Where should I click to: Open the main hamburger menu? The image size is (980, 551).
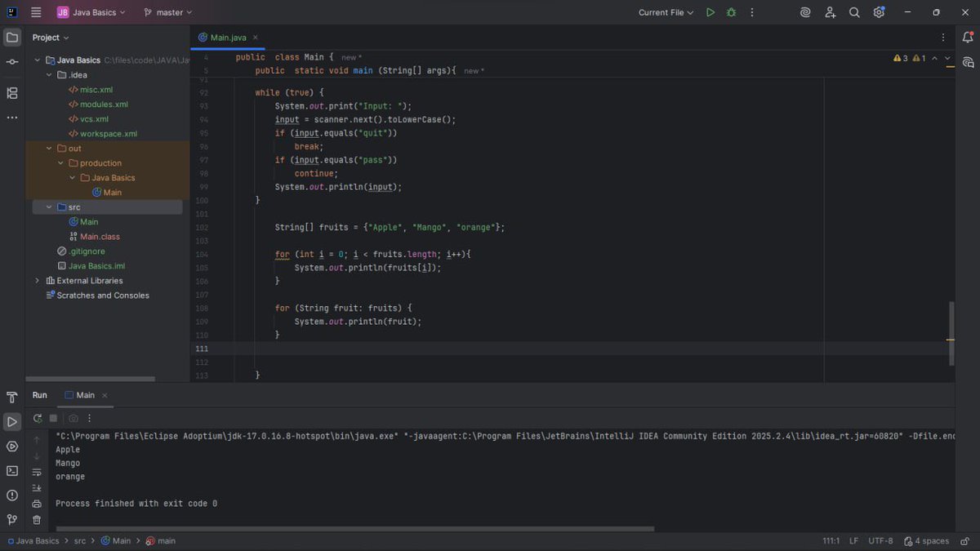[x=36, y=12]
